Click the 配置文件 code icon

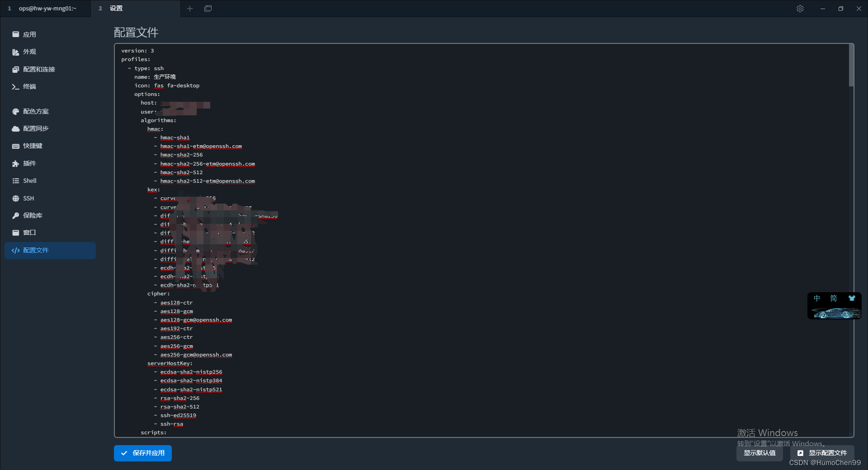pyautogui.click(x=15, y=250)
